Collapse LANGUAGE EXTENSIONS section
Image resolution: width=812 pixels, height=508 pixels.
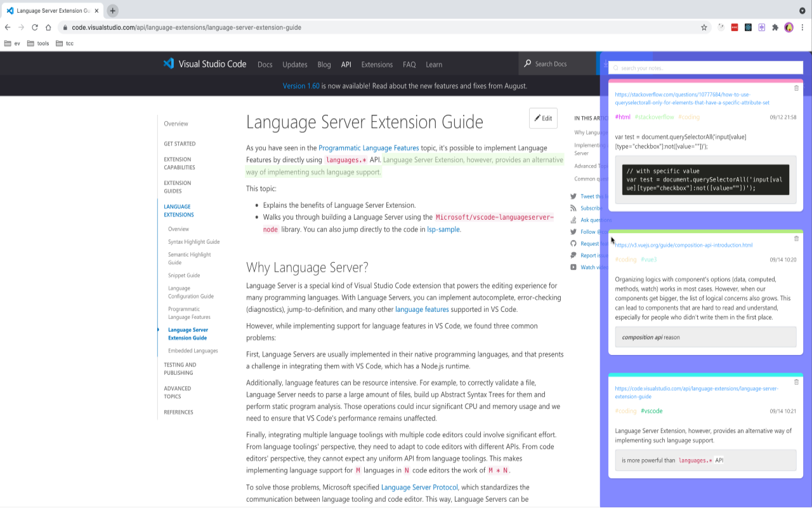tap(179, 210)
